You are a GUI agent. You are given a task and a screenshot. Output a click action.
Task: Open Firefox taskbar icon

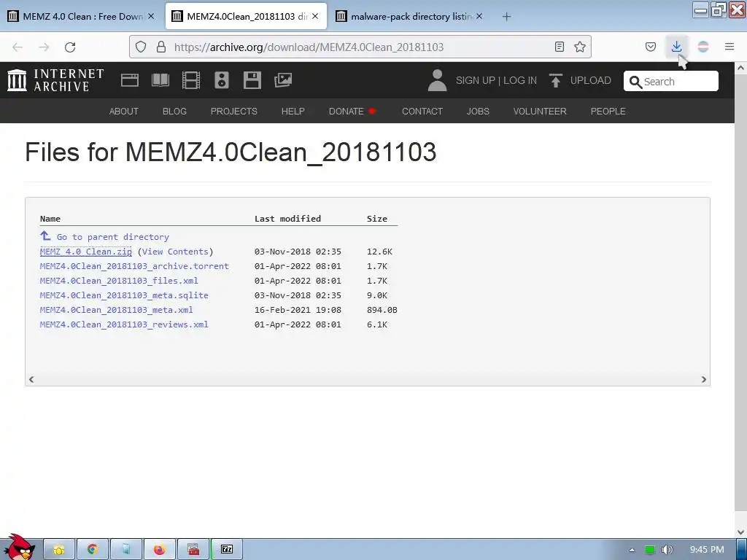(159, 550)
